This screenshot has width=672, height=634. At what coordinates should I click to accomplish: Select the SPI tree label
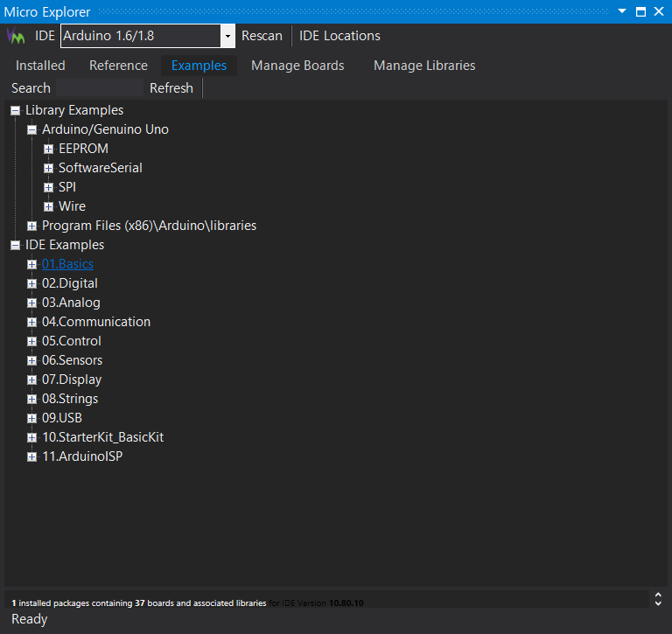67,187
